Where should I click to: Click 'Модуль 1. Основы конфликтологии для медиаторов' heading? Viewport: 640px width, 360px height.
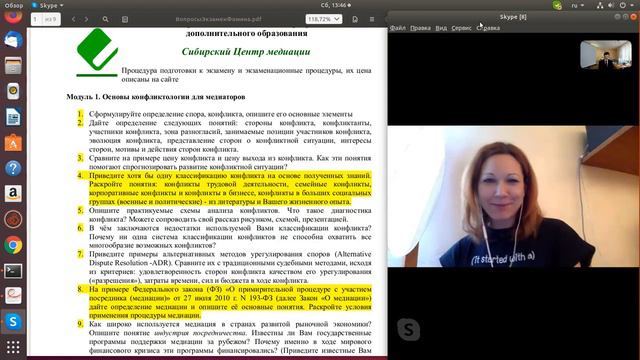click(156, 97)
